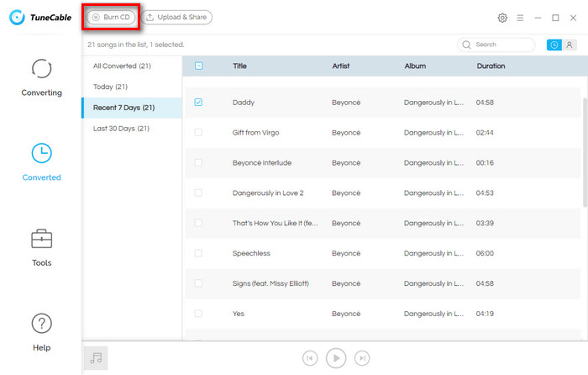Select Signs (feat. Missy Elliott) title
The width and height of the screenshot is (588, 375).
(x=270, y=283)
